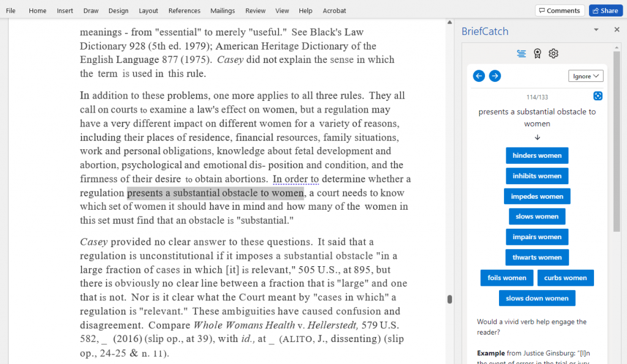627x364 pixels.
Task: Open the Help tab
Action: (x=306, y=11)
